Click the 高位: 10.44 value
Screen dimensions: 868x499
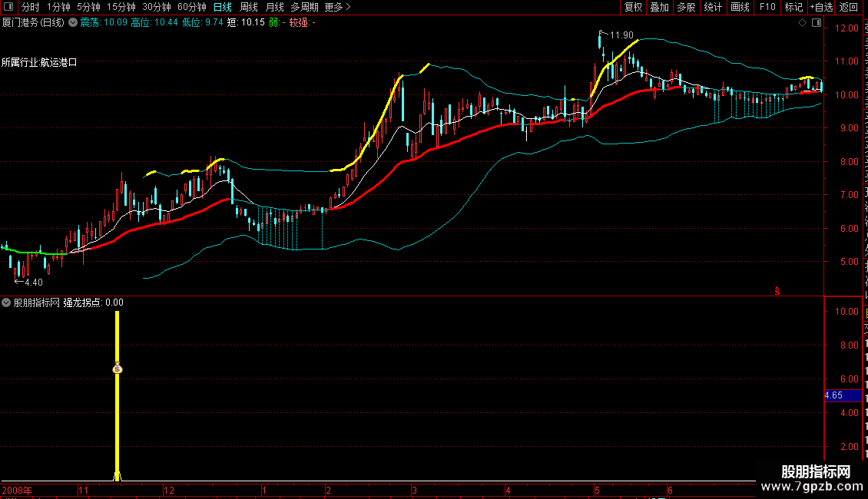click(x=154, y=23)
